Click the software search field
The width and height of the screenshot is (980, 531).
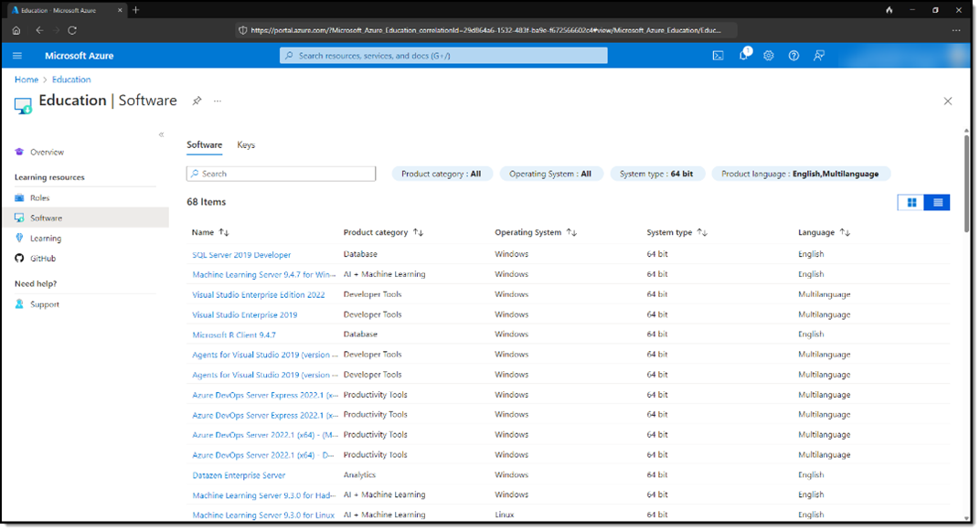pyautogui.click(x=282, y=174)
